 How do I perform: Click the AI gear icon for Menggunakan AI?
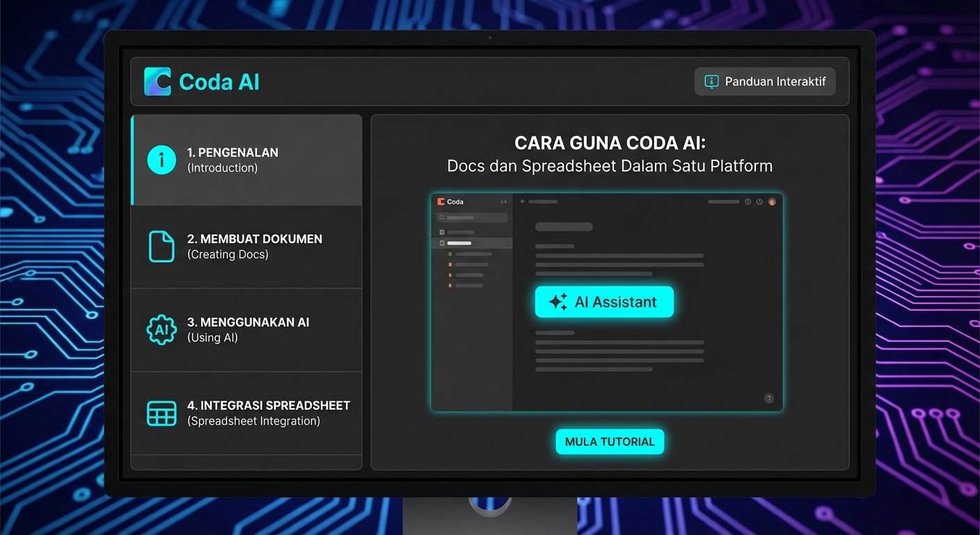[161, 329]
